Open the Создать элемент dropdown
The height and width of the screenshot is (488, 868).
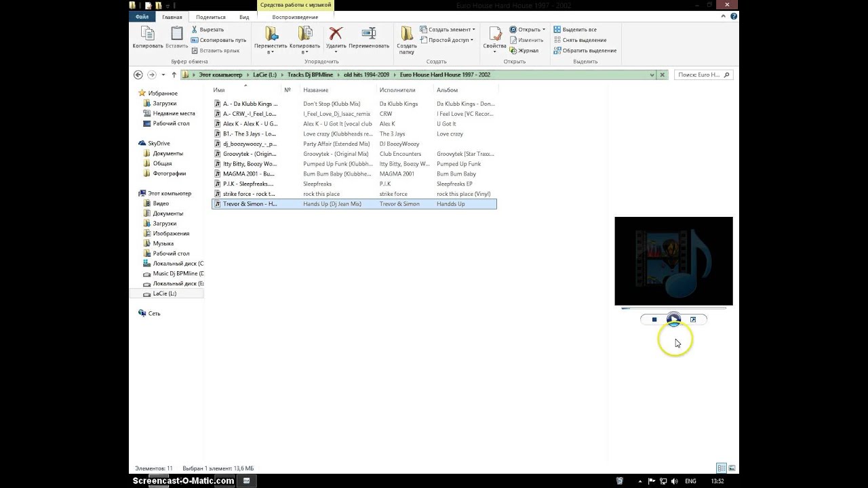pos(448,30)
